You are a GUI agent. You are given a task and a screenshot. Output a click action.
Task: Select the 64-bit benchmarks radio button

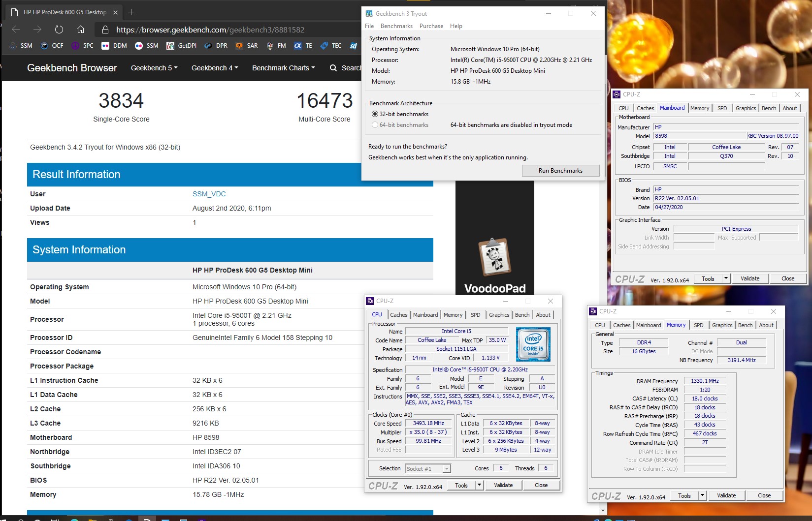pyautogui.click(x=375, y=125)
